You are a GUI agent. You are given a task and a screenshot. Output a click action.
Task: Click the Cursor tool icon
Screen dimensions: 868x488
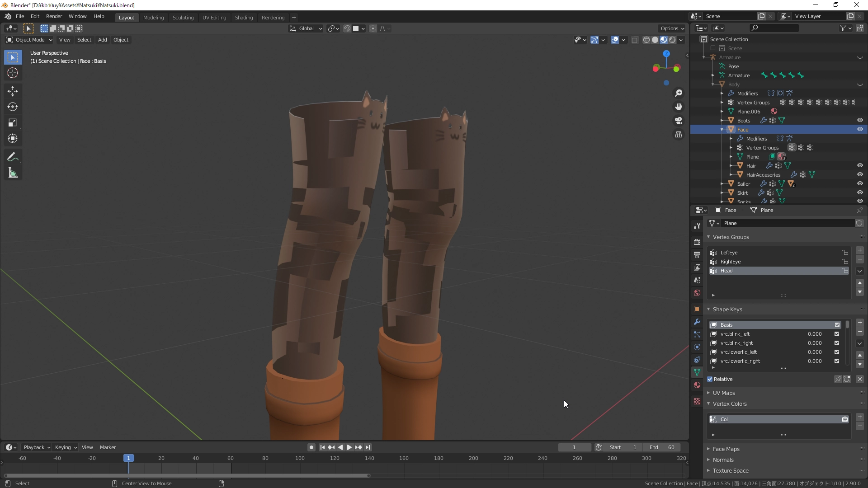point(13,73)
